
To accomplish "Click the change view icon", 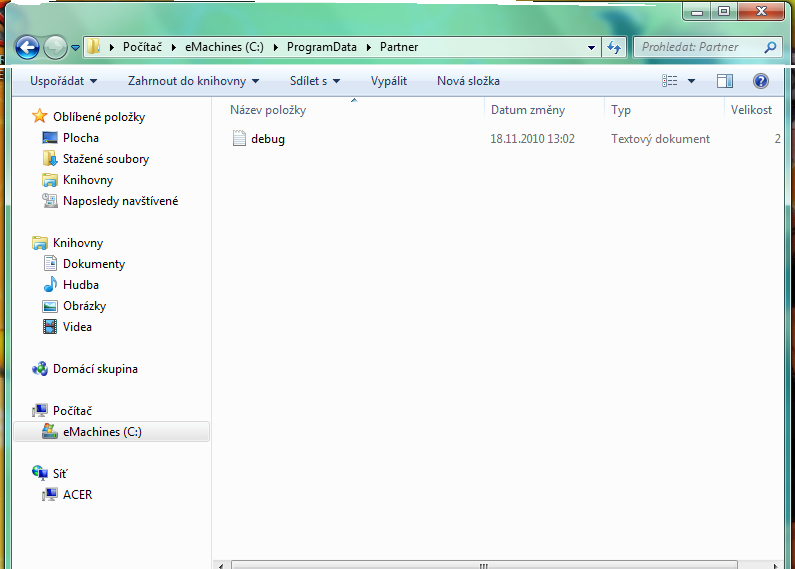I will point(670,81).
